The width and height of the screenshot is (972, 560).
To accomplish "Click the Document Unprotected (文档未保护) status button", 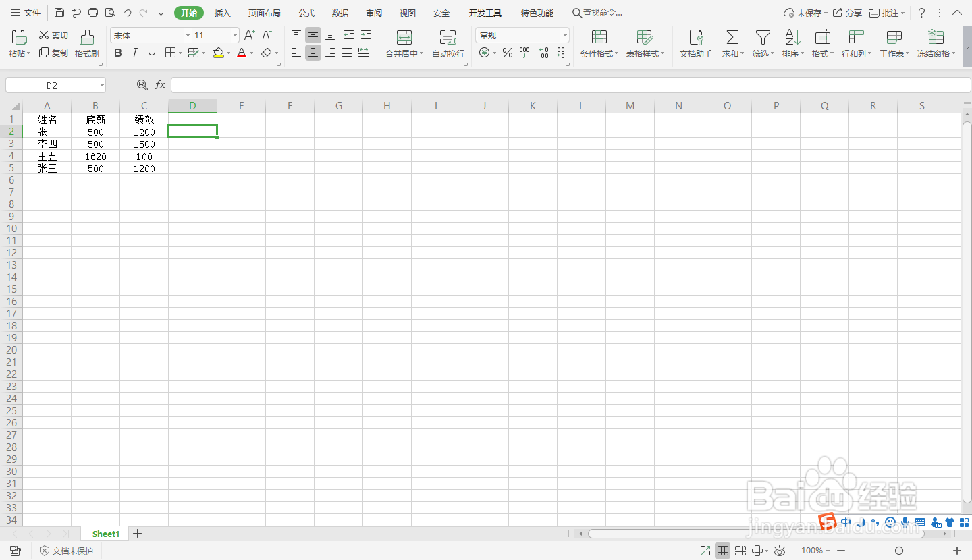I will click(x=66, y=551).
